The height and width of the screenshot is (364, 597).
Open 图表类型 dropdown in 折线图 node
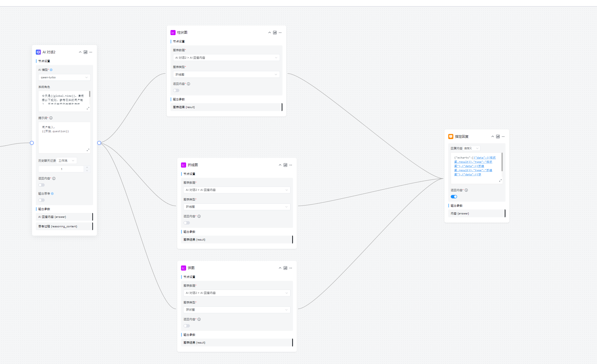(x=237, y=207)
